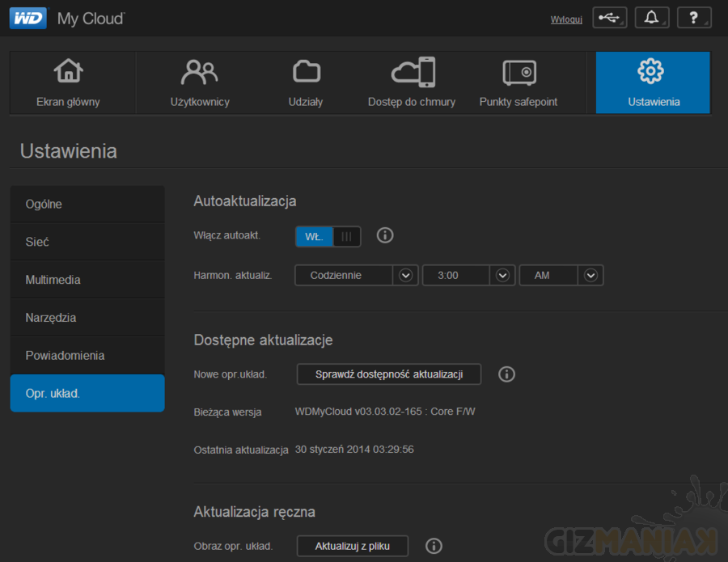Click the Wyloguj link
This screenshot has height=562, width=728.
click(566, 19)
